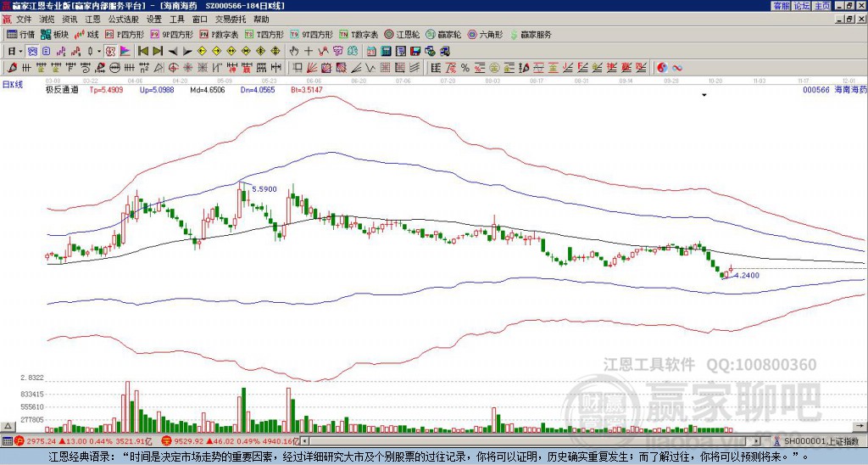This screenshot has width=868, height=465.
Task: Open the T数字表 tool
Action: point(359,34)
